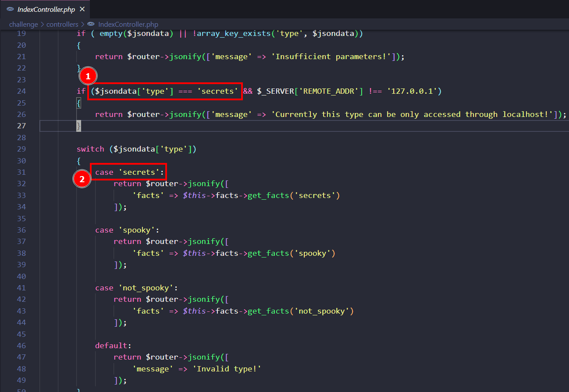Click the red circle annotation numbered 2
Image resolution: width=569 pixels, height=392 pixels.
pyautogui.click(x=82, y=179)
